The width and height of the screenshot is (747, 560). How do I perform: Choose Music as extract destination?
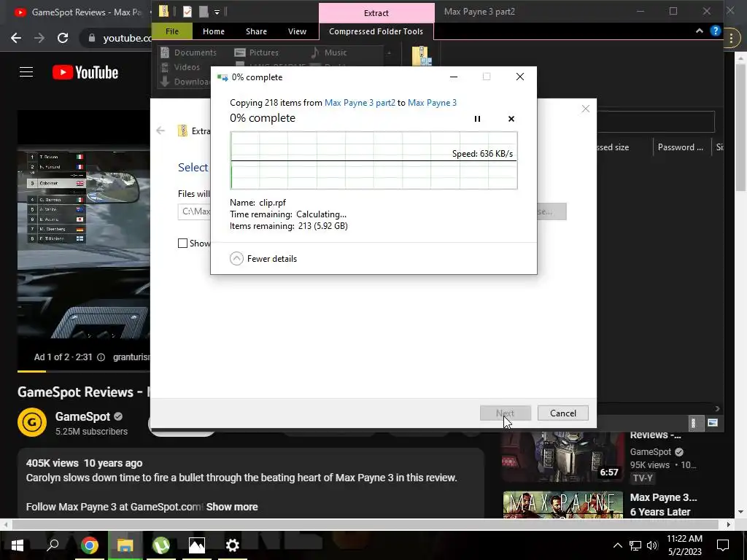click(329, 52)
